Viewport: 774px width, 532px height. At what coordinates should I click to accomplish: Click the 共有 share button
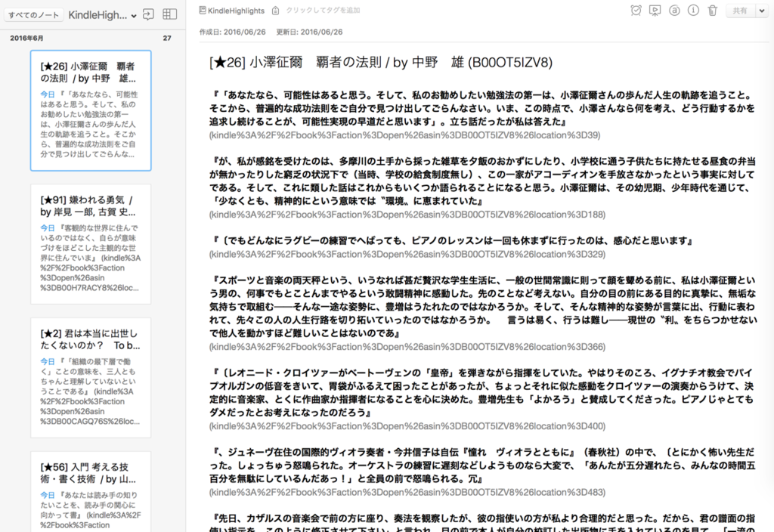[740, 11]
